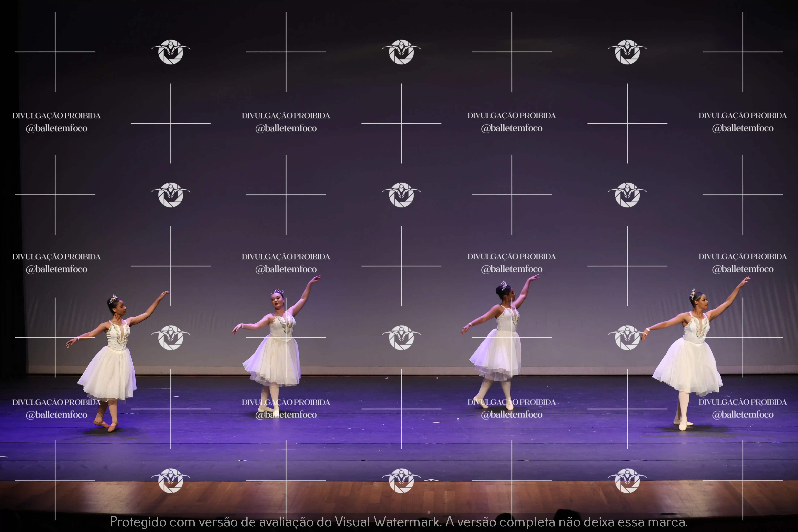798x532 pixels.
Task: Click the shutter logo beside the leftmost dancer's skirt
Action: (171, 338)
